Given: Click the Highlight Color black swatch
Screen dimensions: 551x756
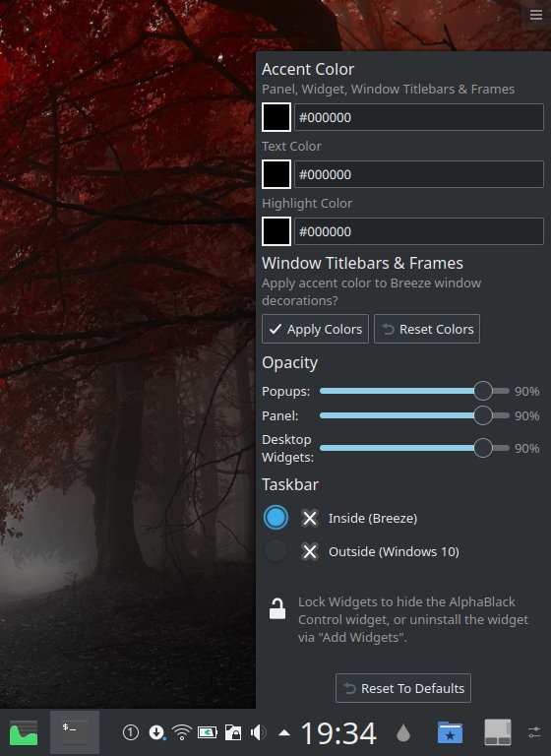Looking at the screenshot, I should pyautogui.click(x=276, y=231).
